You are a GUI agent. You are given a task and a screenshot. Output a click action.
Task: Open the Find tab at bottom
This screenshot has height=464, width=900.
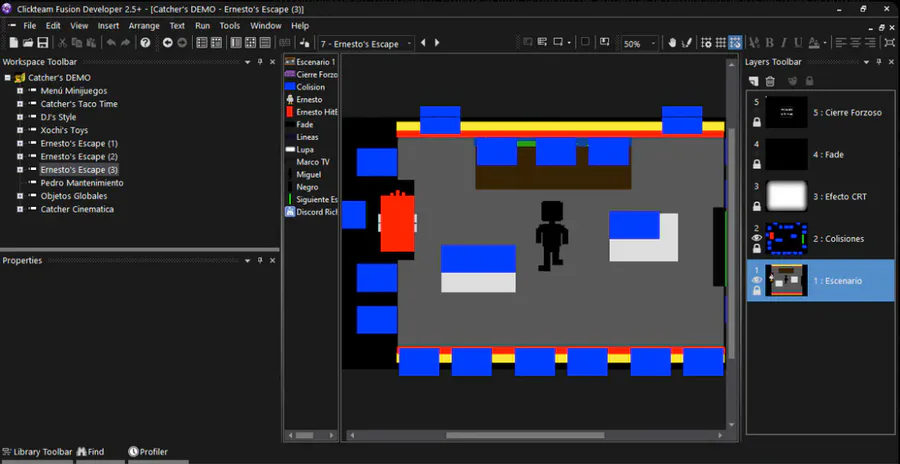click(x=91, y=452)
